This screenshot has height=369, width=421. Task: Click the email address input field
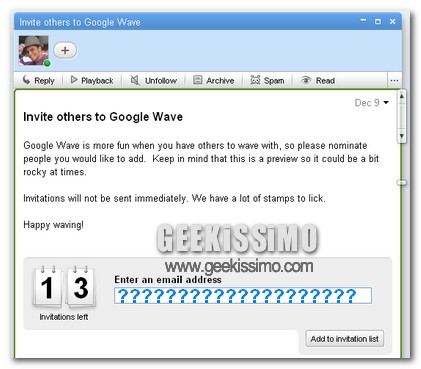click(243, 296)
